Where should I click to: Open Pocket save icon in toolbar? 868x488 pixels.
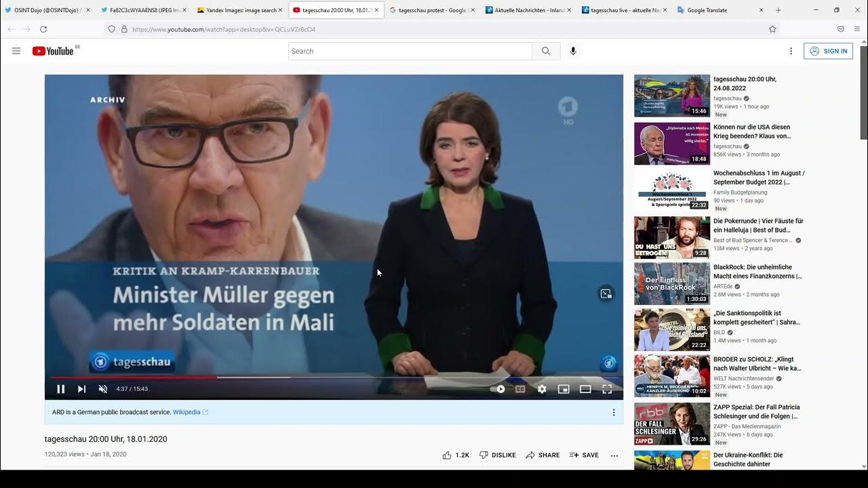pos(841,29)
